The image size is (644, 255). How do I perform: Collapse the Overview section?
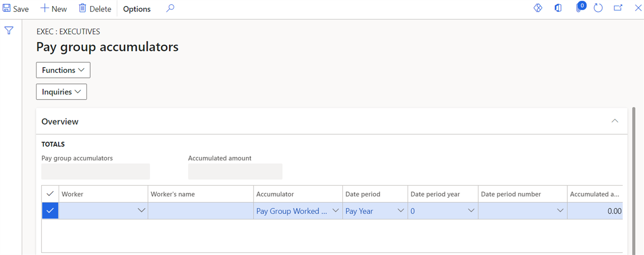click(614, 121)
